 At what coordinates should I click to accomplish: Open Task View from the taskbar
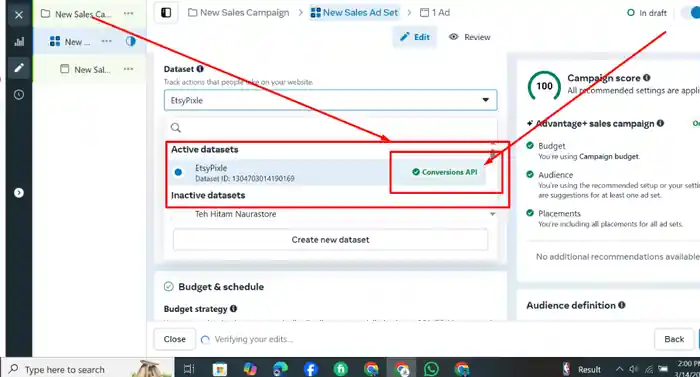click(x=189, y=369)
